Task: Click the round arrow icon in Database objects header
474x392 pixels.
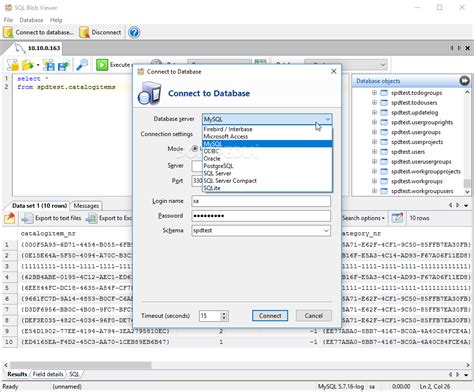Action: 464,81
